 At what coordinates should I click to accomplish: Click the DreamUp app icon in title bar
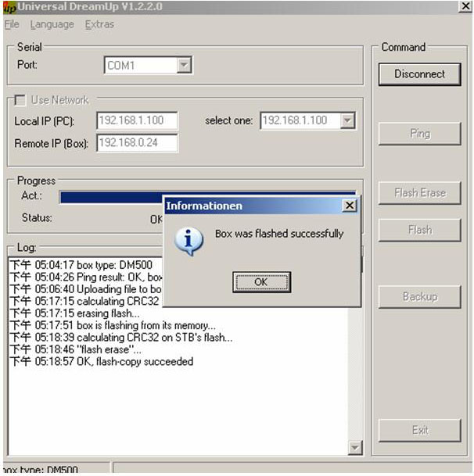9,8
